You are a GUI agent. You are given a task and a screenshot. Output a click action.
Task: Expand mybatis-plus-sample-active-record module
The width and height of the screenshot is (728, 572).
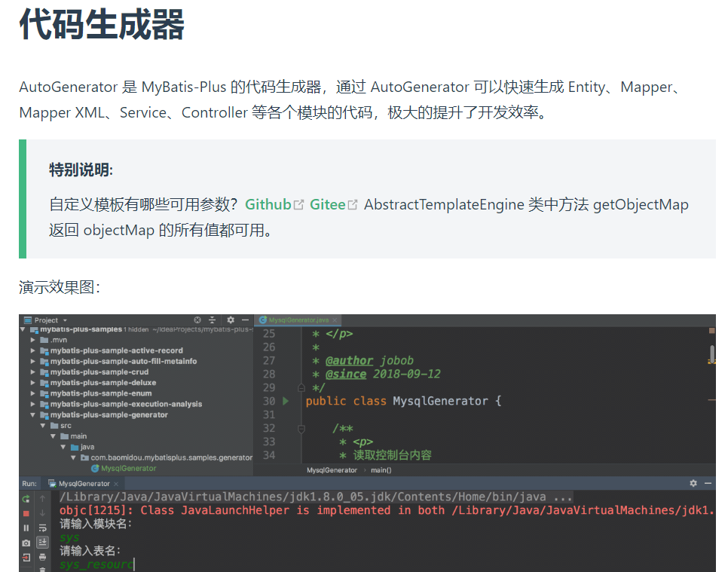click(33, 350)
